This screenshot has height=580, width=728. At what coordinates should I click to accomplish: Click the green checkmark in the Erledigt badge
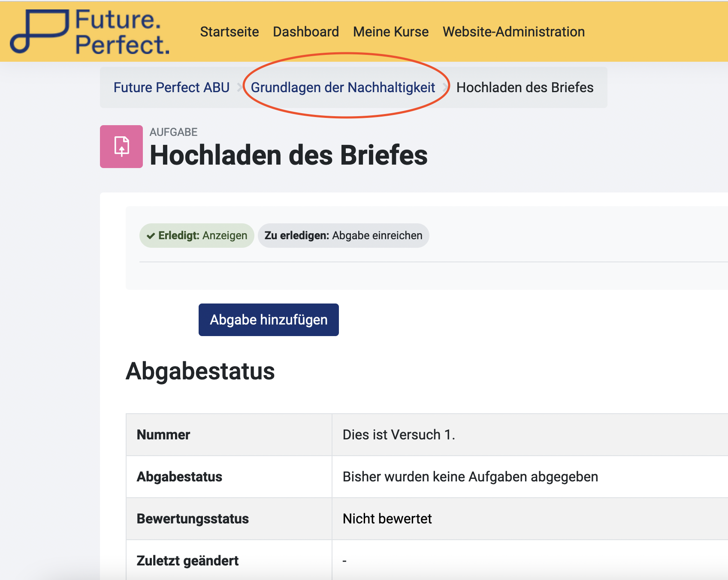pos(151,236)
